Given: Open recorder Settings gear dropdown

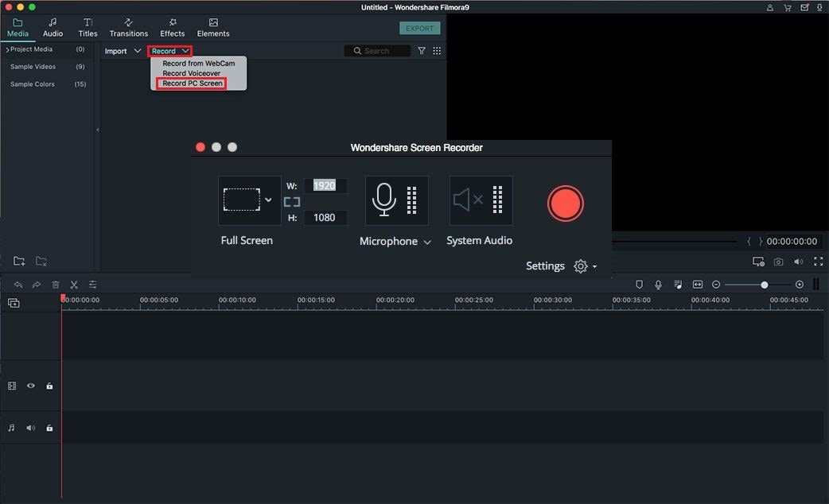Looking at the screenshot, I should point(586,266).
